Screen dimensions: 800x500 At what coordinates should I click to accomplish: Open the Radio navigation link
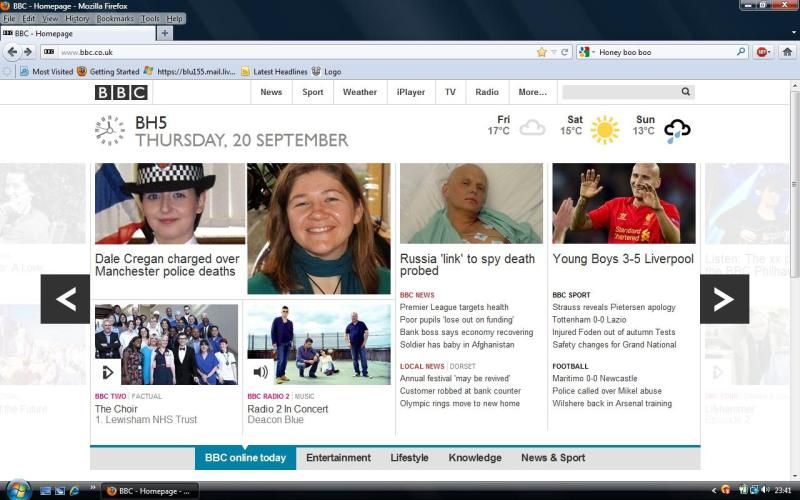487,92
